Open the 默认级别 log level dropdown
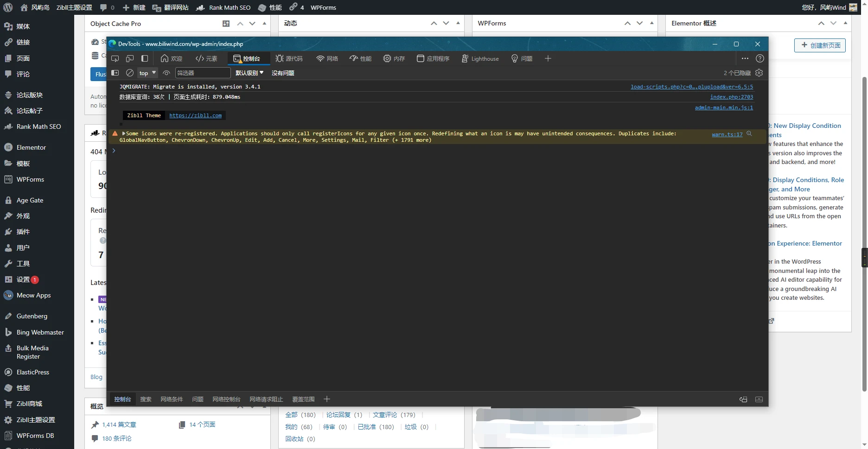This screenshot has width=868, height=449. [x=249, y=73]
